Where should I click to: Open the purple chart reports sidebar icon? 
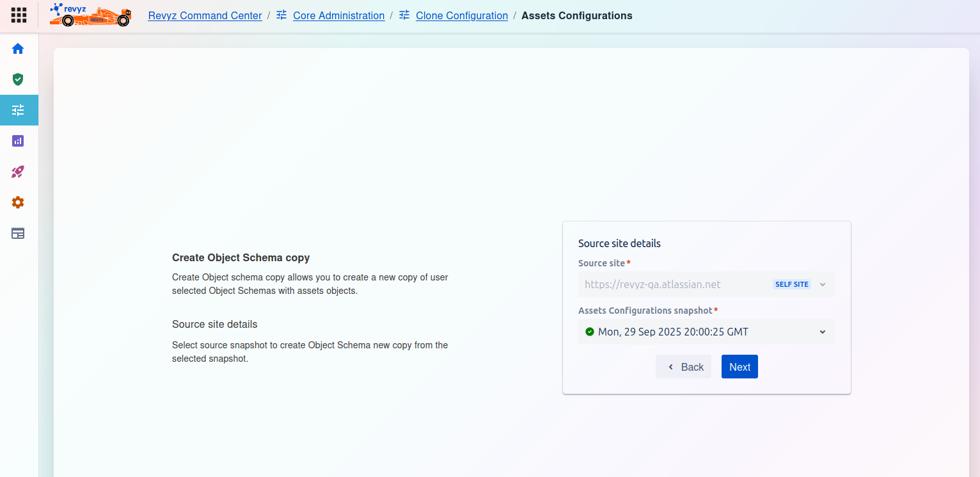[18, 141]
